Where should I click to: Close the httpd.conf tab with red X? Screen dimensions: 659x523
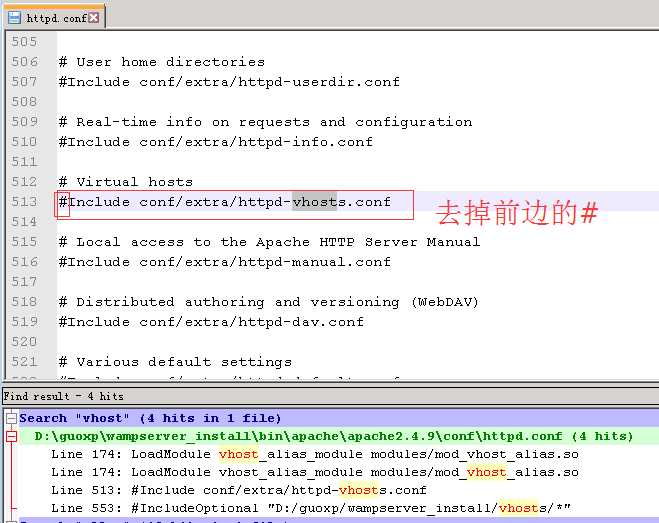pos(94,18)
